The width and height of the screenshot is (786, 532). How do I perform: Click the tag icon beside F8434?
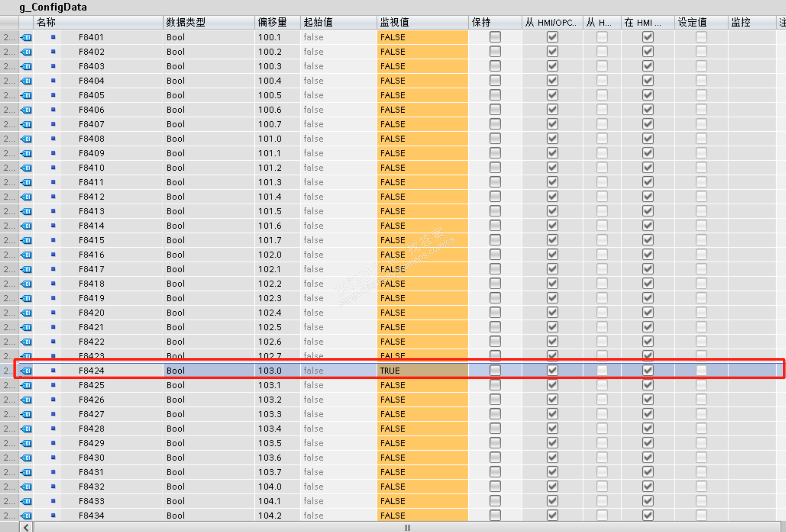(26, 515)
